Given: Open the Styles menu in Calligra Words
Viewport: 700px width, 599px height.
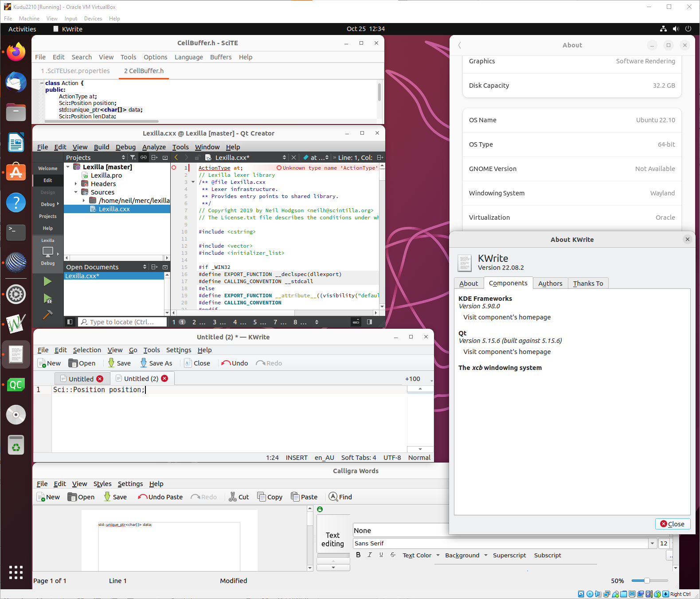Looking at the screenshot, I should coord(102,484).
